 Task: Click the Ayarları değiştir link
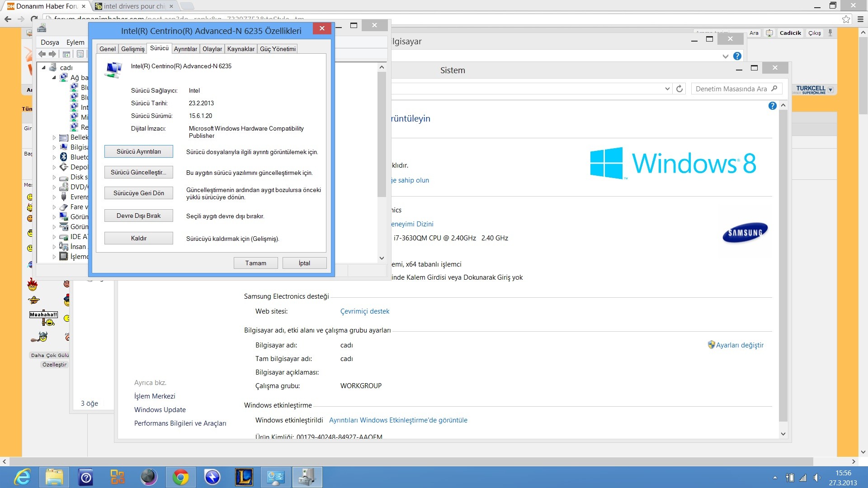[x=740, y=345]
